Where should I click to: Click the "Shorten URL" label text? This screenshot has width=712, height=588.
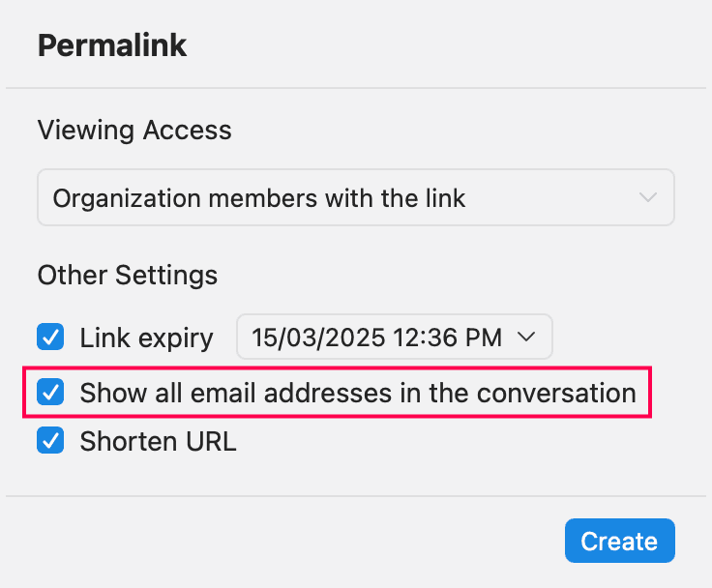pyautogui.click(x=158, y=442)
